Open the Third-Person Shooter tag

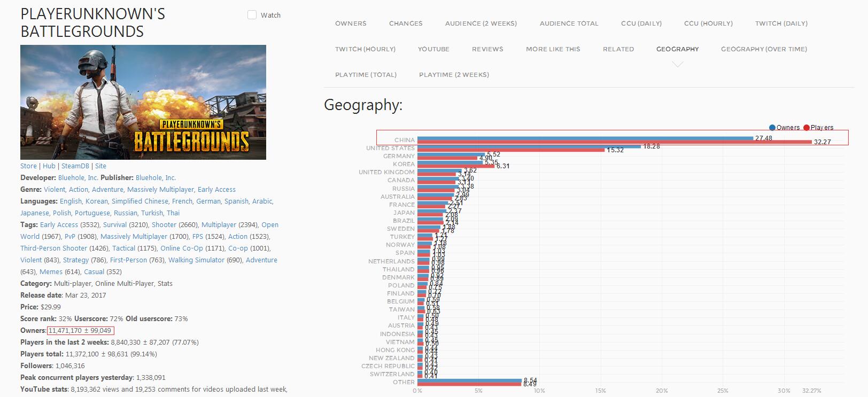(53, 248)
